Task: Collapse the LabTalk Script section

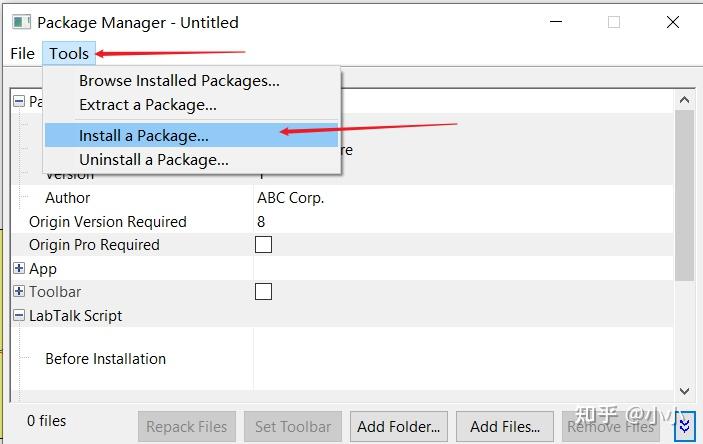Action: pyautogui.click(x=19, y=316)
